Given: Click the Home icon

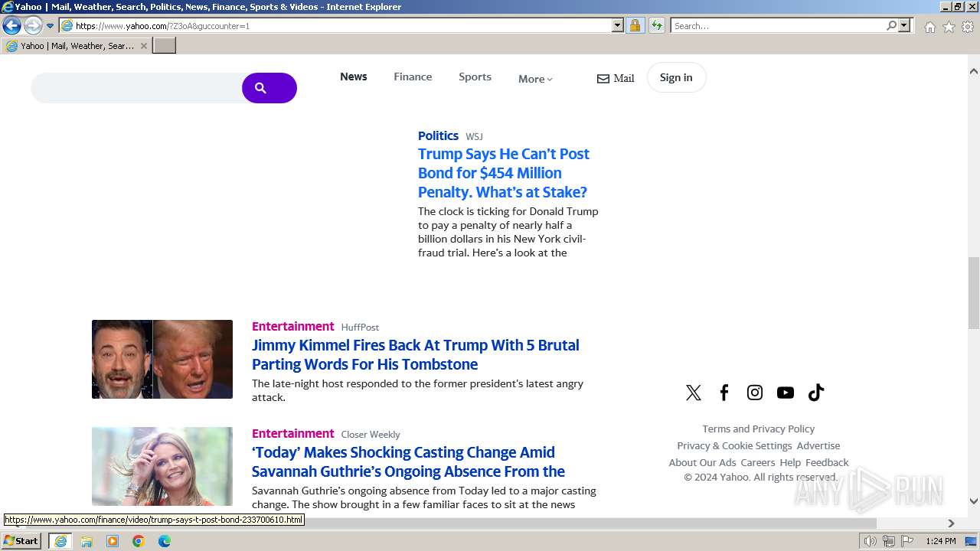Looking at the screenshot, I should point(929,26).
